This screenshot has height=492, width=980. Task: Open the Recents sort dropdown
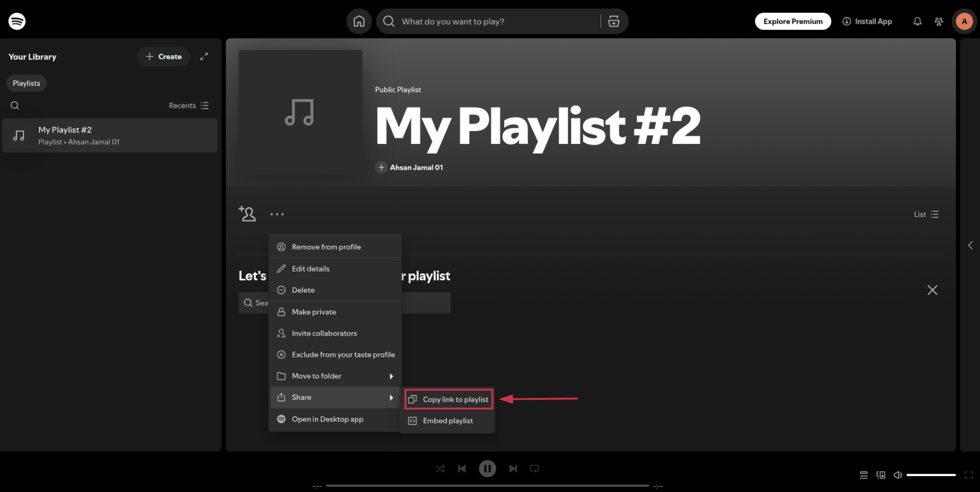tap(189, 106)
